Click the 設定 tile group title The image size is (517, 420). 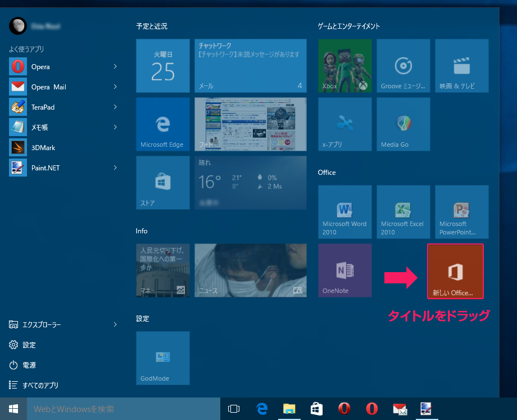pos(142,319)
